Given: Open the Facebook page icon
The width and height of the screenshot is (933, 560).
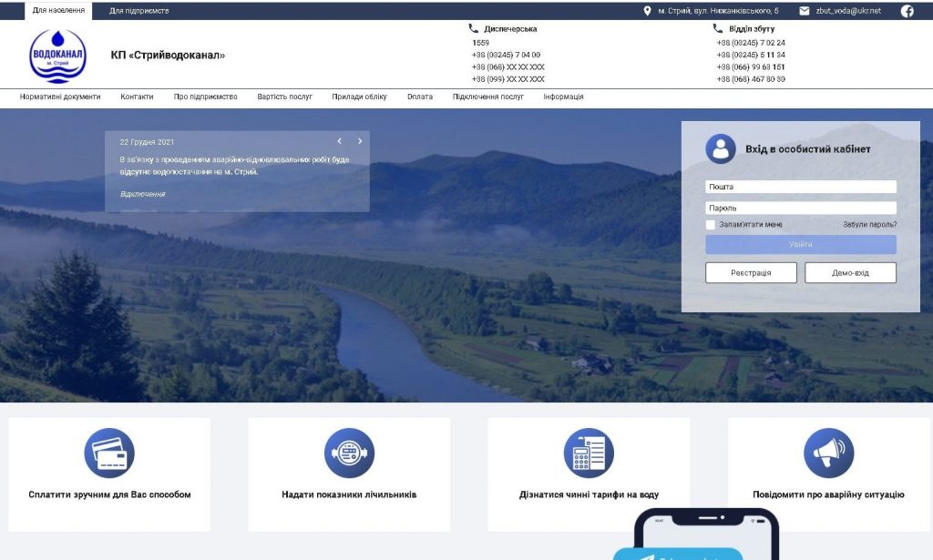Looking at the screenshot, I should (907, 11).
